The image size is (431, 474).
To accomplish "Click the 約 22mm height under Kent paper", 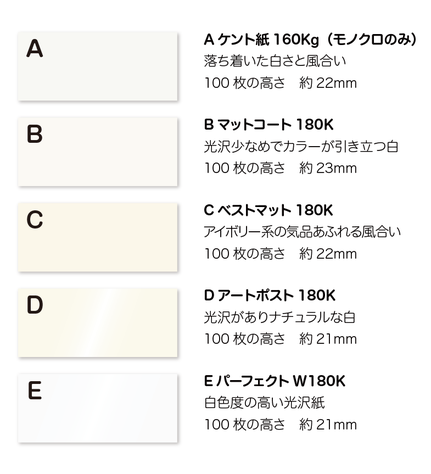I will tap(328, 83).
